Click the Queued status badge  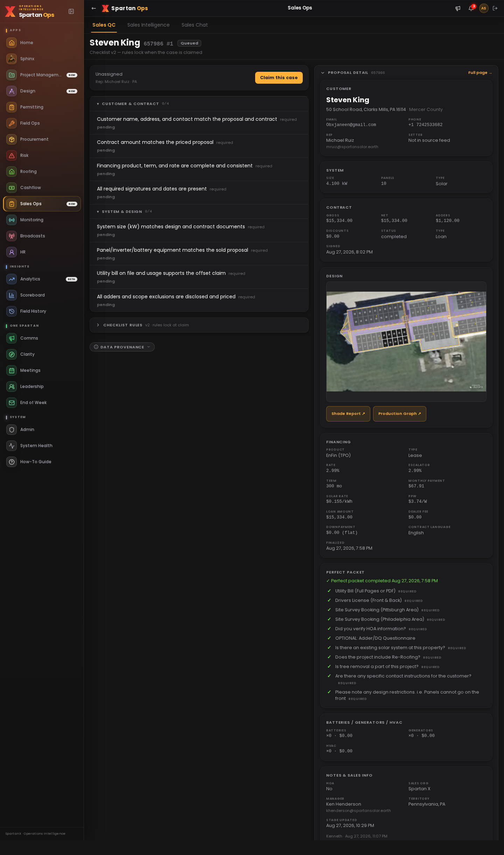click(189, 43)
